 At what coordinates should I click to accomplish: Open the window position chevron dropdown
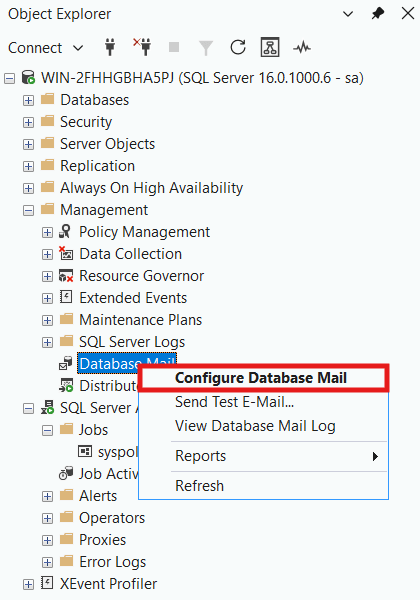click(348, 14)
